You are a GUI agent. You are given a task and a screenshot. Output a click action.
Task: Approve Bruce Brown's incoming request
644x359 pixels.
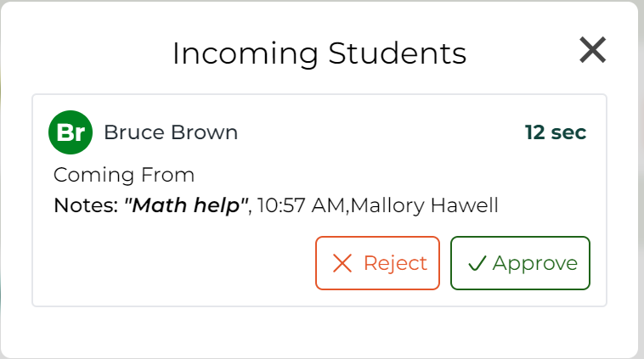(x=520, y=263)
